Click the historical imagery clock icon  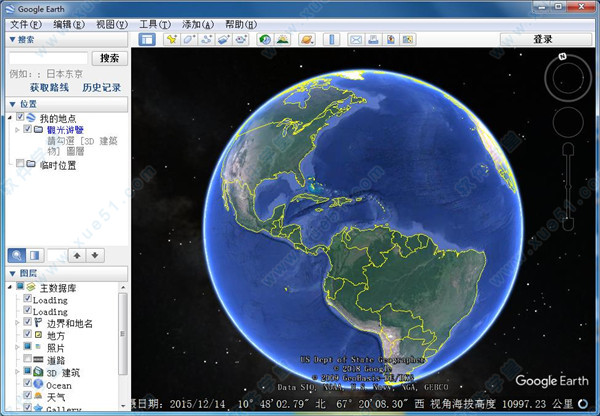(x=265, y=39)
